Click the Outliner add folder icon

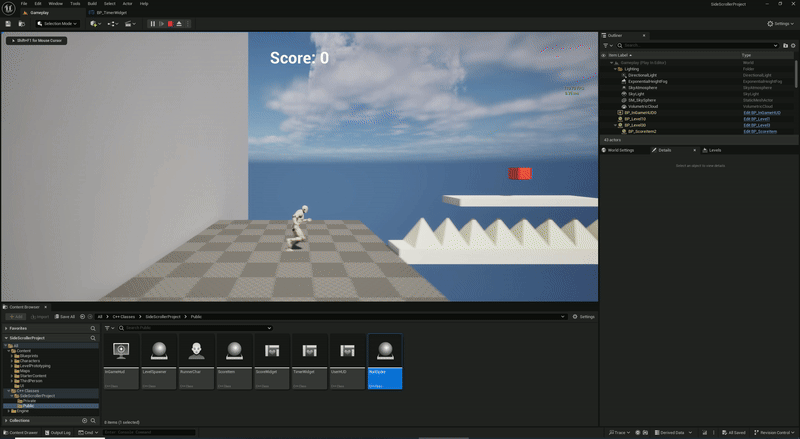(785, 45)
